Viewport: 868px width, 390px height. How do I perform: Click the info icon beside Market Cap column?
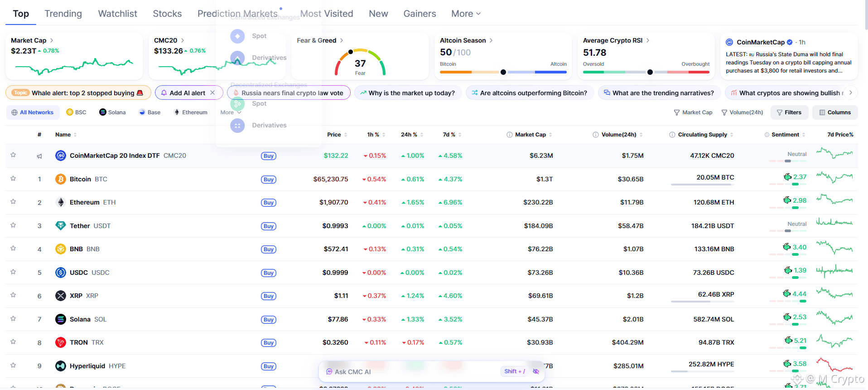(x=510, y=135)
